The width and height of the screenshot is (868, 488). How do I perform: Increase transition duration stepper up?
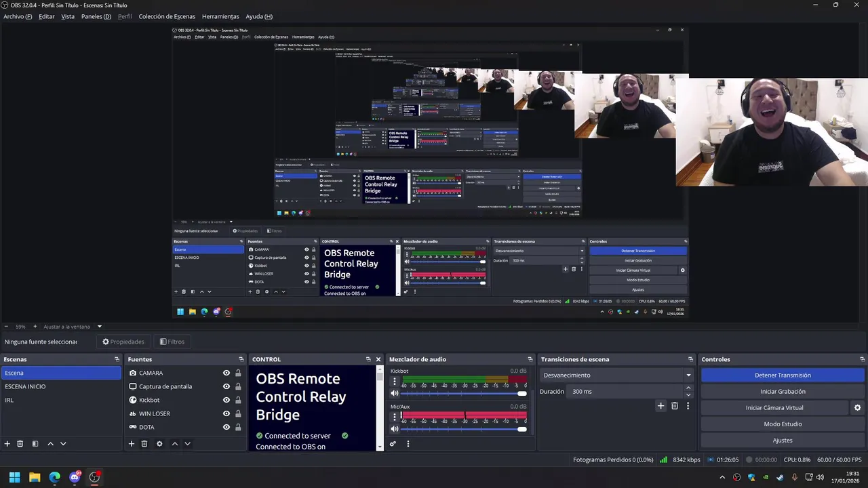click(x=688, y=388)
